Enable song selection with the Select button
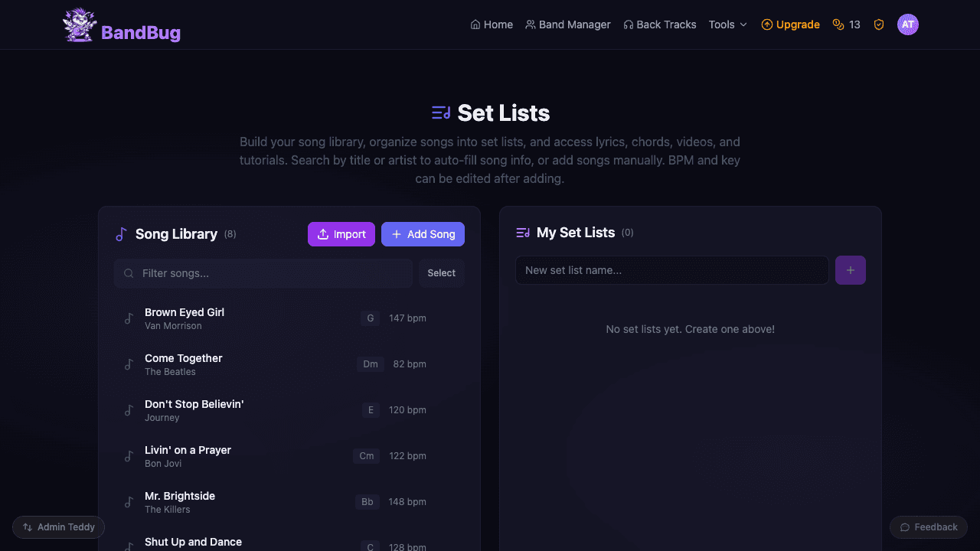Viewport: 980px width, 551px height. 441,272
